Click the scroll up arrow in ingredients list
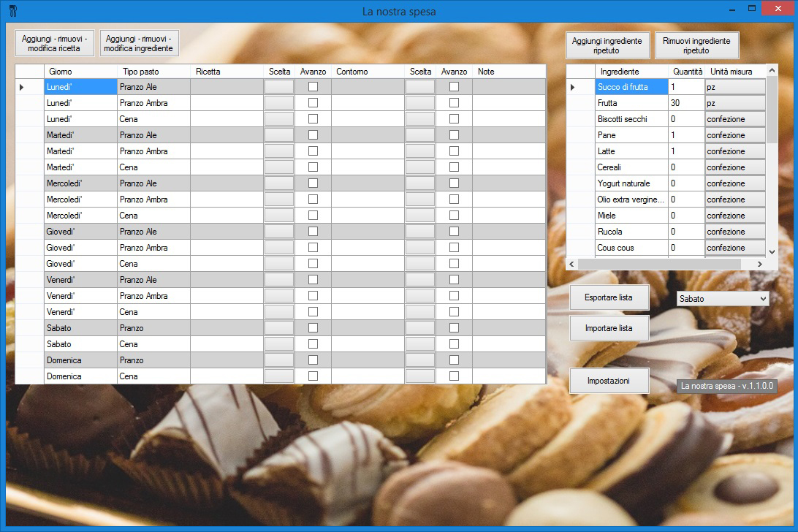The height and width of the screenshot is (532, 798). point(772,71)
